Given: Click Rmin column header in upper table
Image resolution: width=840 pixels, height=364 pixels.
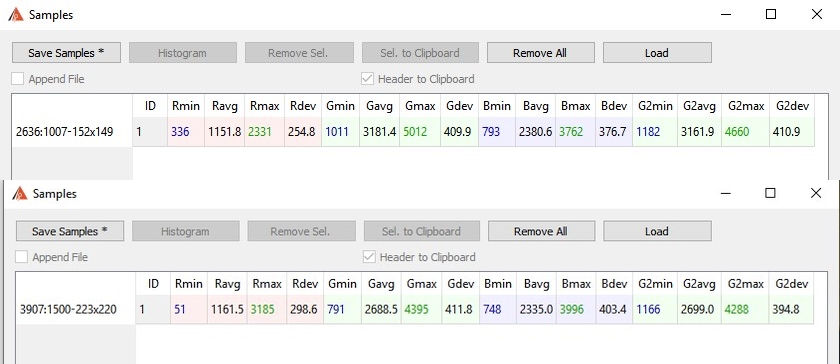Looking at the screenshot, I should pos(185,106).
